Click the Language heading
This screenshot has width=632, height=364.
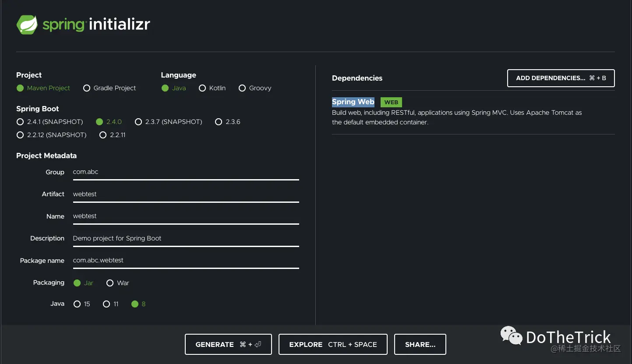click(178, 75)
